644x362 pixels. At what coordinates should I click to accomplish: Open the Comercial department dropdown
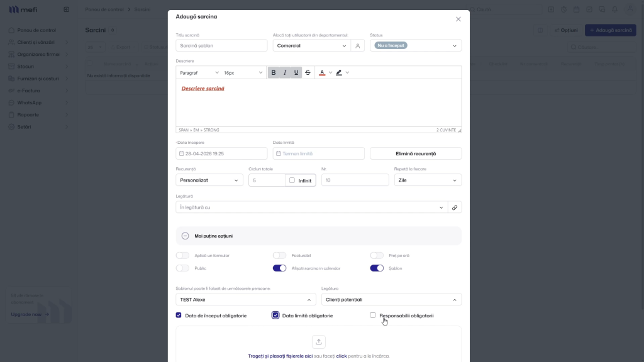pos(312,45)
